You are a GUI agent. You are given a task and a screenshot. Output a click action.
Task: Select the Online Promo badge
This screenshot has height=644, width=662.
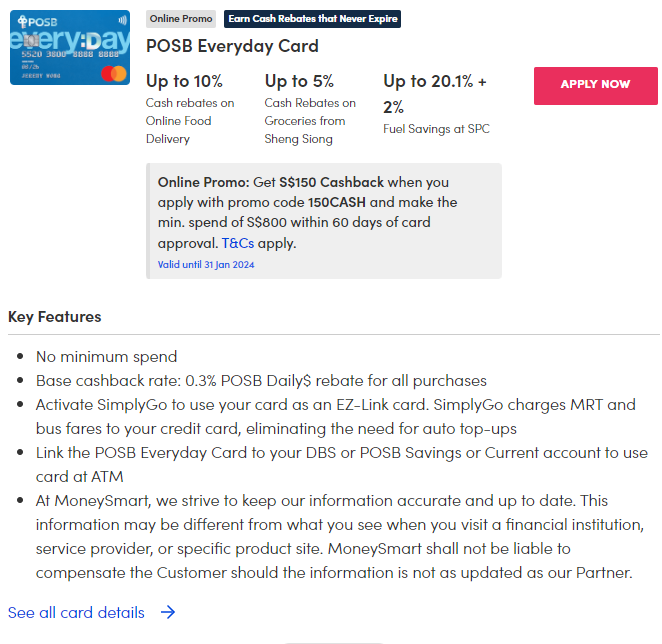coord(181,19)
